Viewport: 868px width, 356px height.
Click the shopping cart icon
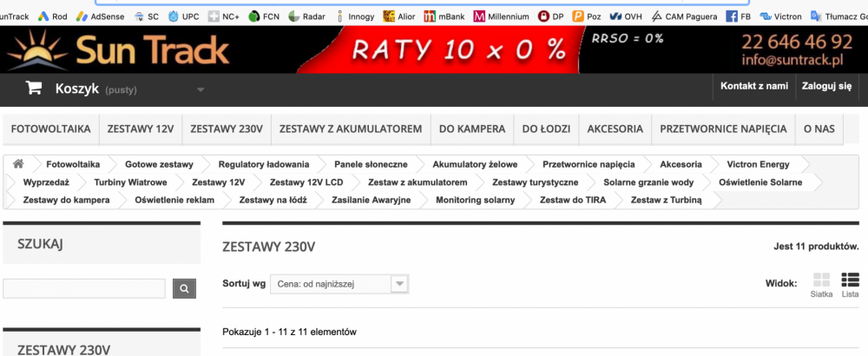(34, 88)
